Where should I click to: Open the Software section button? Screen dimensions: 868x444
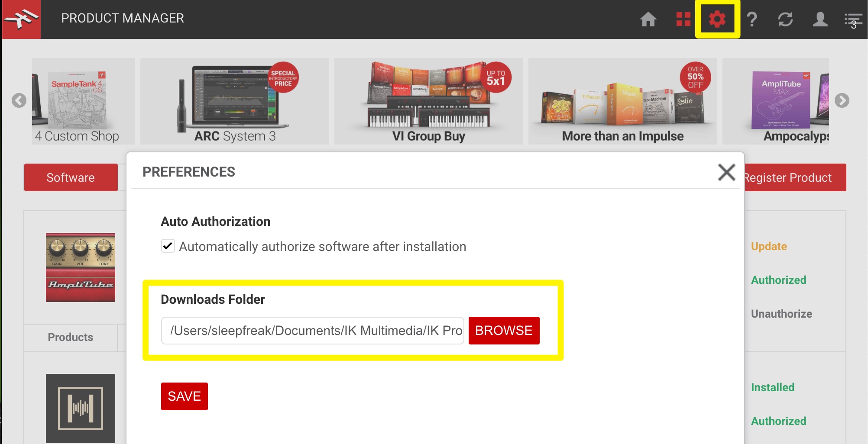[71, 177]
